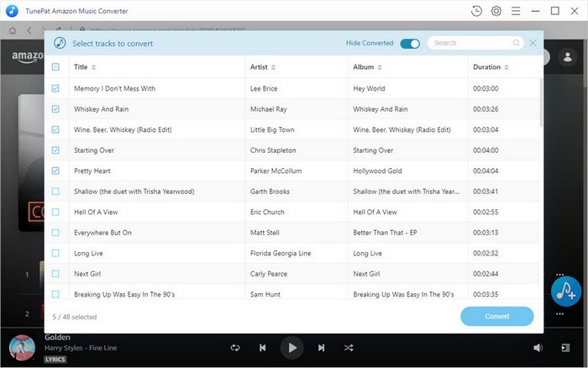The width and height of the screenshot is (588, 368).
Task: Check the Hell Of A View track
Action: tap(55, 212)
